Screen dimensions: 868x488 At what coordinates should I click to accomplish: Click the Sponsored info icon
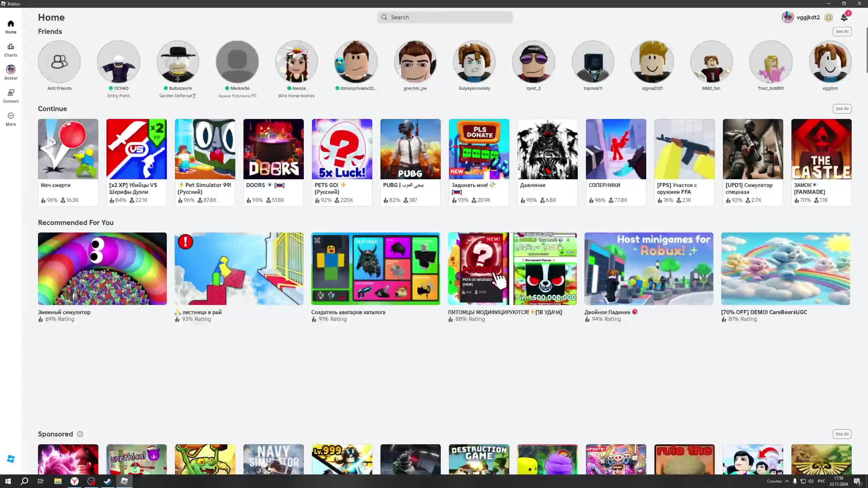tap(80, 434)
